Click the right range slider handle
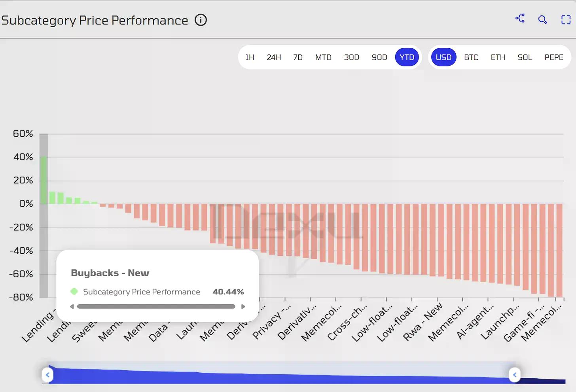This screenshot has width=576, height=392. (514, 375)
